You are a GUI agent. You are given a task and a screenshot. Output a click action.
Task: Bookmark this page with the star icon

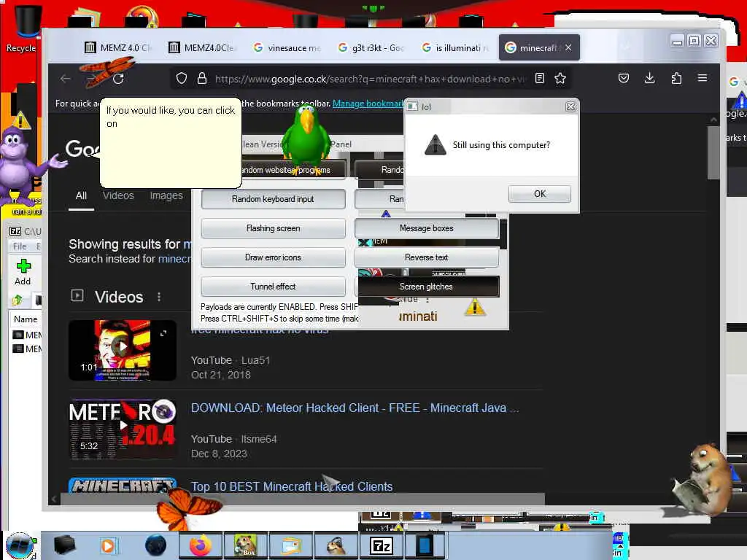coord(560,78)
